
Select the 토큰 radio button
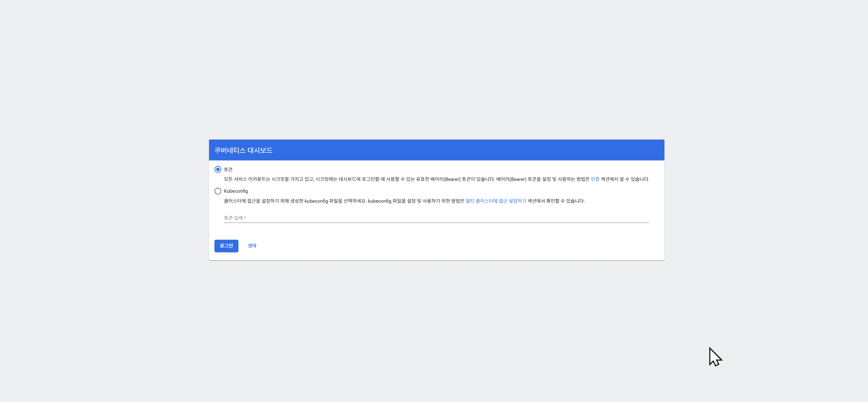[218, 169]
